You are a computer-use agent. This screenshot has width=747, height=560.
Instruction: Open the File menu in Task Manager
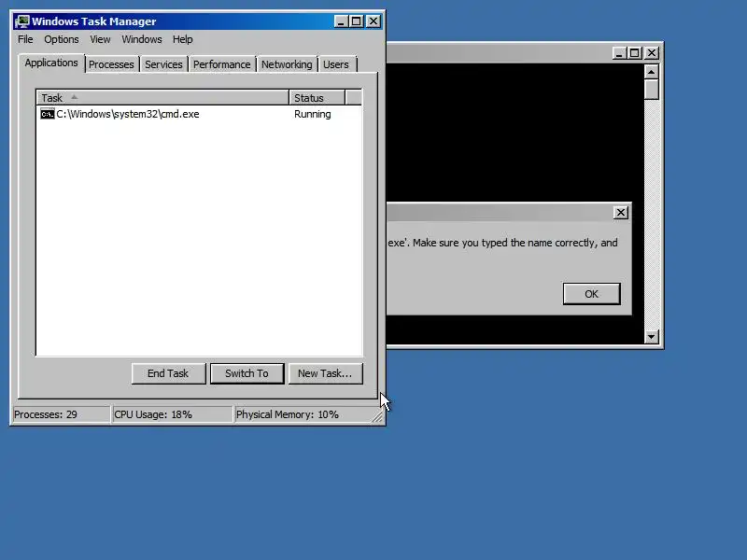click(x=25, y=39)
